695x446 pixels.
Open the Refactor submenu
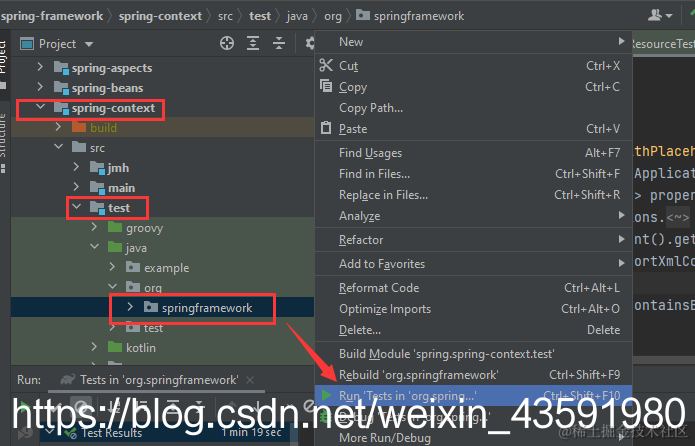click(x=473, y=240)
